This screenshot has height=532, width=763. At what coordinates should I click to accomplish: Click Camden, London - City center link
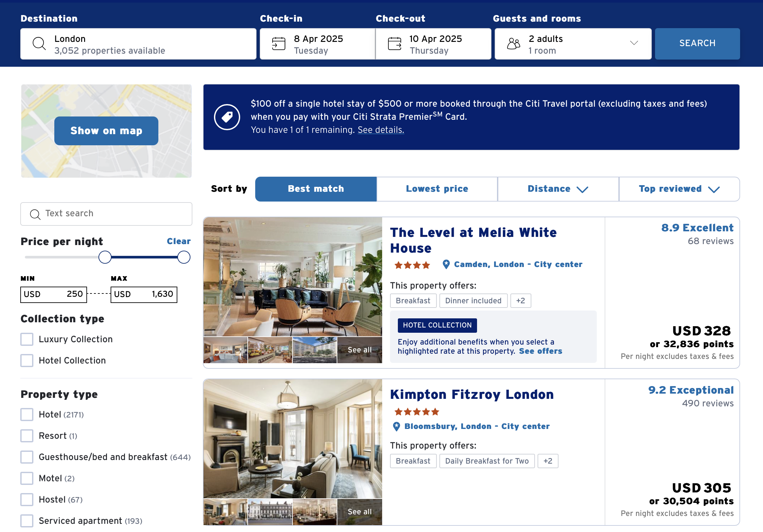[518, 264]
